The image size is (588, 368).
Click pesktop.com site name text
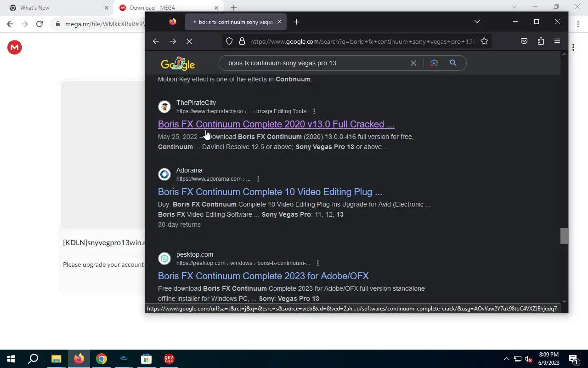[x=195, y=254]
